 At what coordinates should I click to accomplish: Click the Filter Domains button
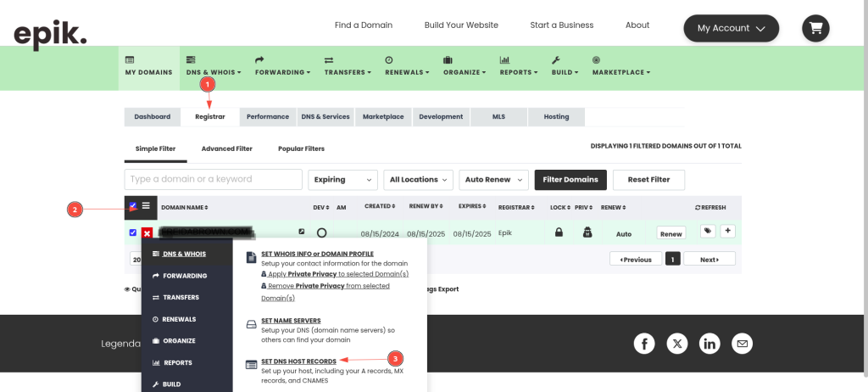tap(570, 180)
